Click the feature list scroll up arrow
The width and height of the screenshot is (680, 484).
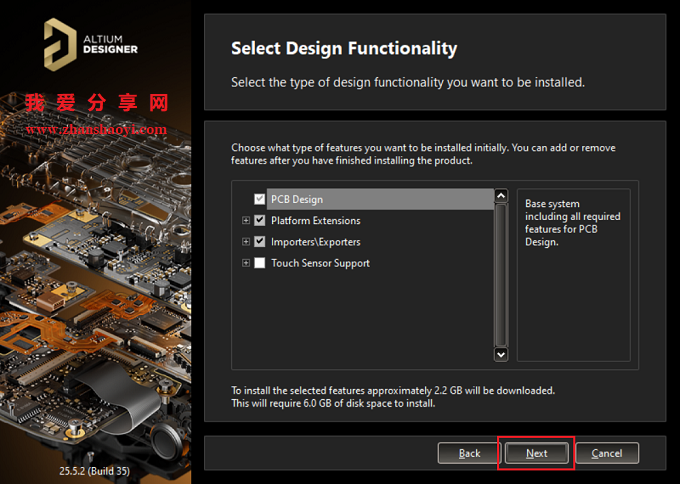501,196
